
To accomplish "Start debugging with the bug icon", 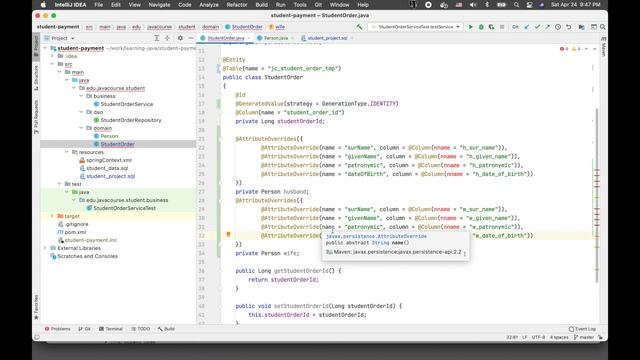I will click(481, 27).
